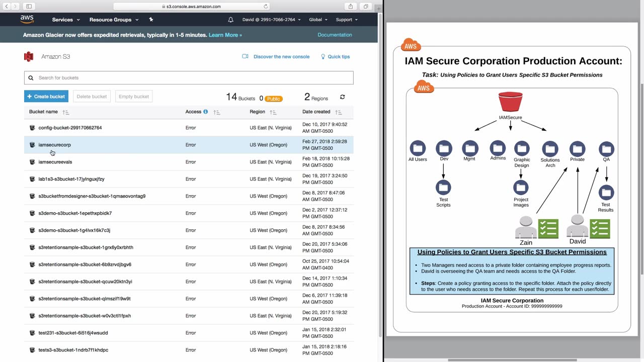Screen dimensions: 644x362
Task: Open the Global region dropdown
Action: 318,20
